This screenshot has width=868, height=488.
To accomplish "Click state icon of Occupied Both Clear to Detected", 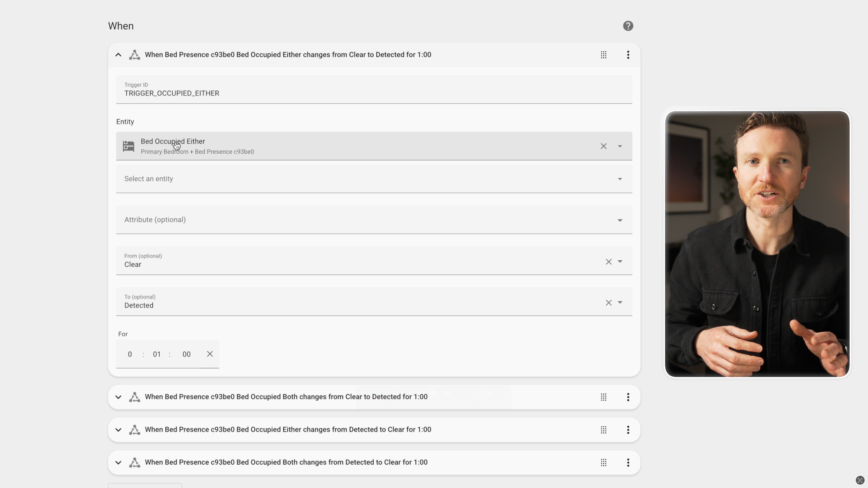I will (x=135, y=397).
